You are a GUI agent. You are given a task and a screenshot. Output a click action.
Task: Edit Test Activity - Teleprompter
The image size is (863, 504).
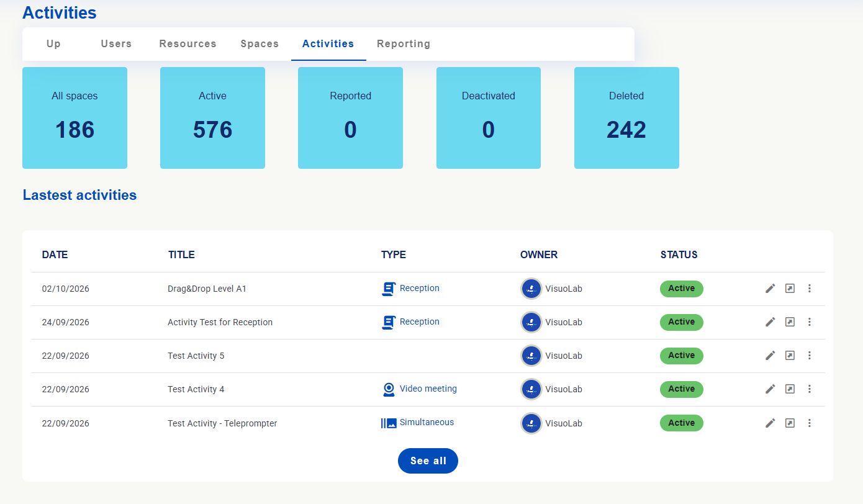tap(770, 423)
